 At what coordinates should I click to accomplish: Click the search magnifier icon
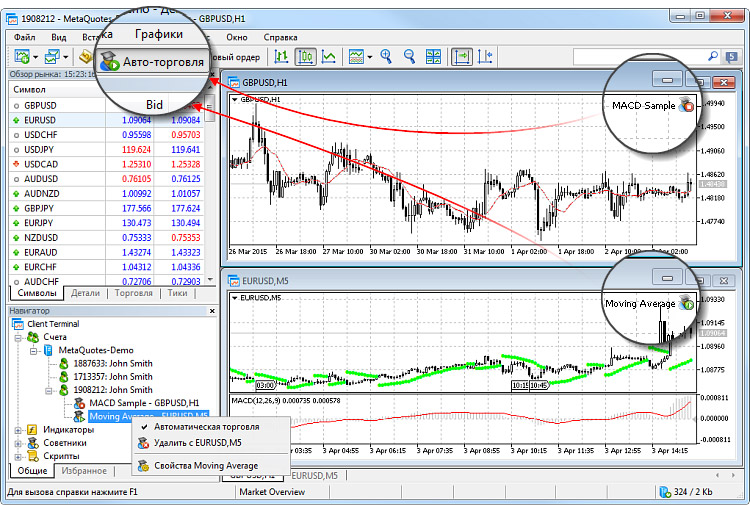pos(713,56)
